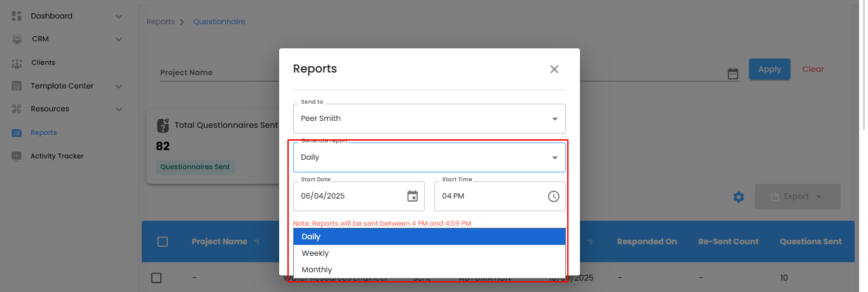The width and height of the screenshot is (868, 292).
Task: Click the Activity Tracker sidebar icon
Action: pyautogui.click(x=17, y=156)
